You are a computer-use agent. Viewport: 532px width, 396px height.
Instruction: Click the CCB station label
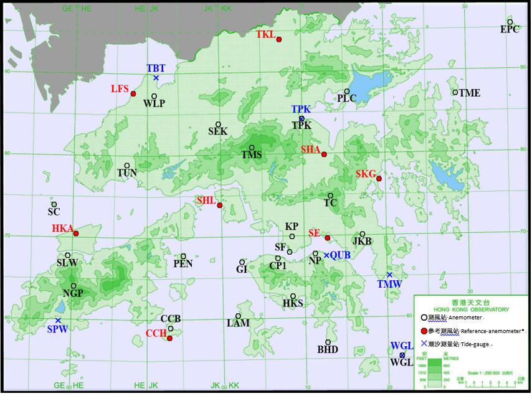pos(171,319)
